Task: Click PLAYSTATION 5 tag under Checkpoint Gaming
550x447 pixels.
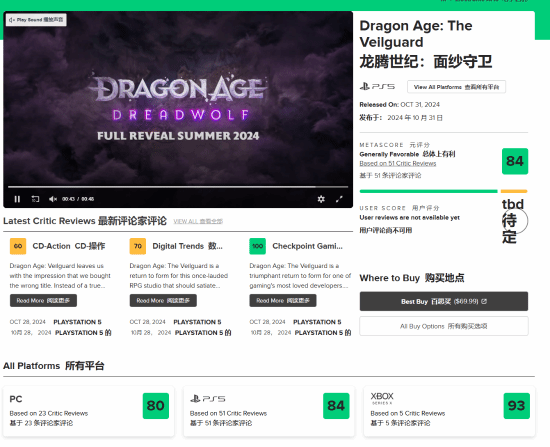Action: [x=317, y=322]
